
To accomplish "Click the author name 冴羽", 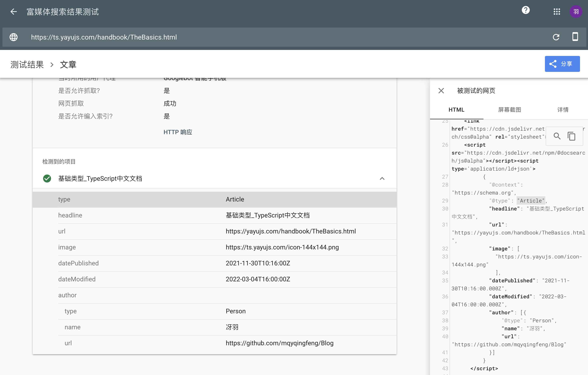I will tap(232, 327).
